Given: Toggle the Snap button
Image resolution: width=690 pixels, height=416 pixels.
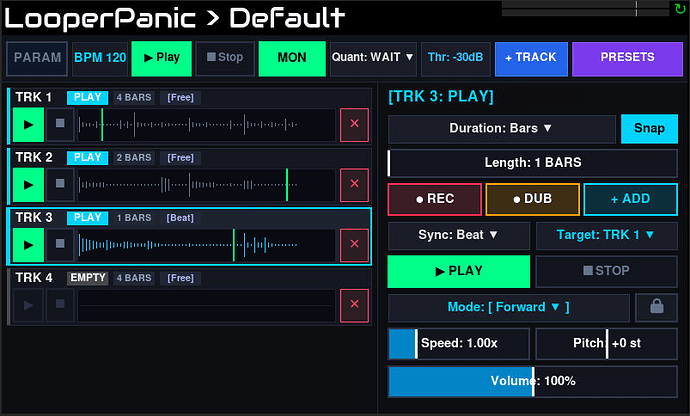Looking at the screenshot, I should click(649, 129).
